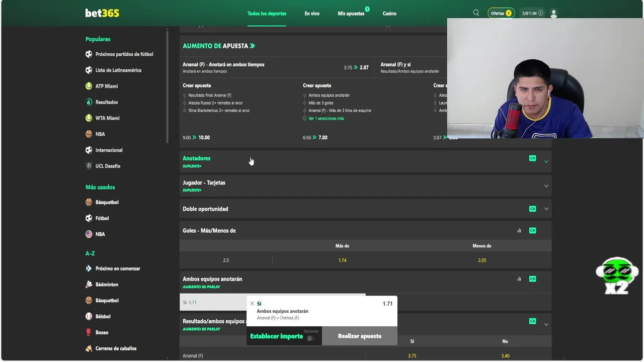Open the UCL Desafío link
Image resolution: width=644 pixels, height=362 pixels.
click(108, 166)
